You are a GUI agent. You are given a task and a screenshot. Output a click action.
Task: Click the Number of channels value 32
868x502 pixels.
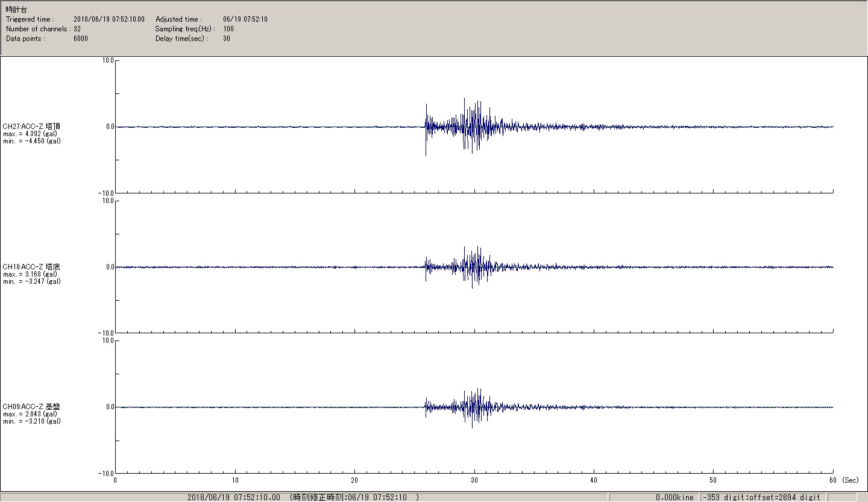click(77, 29)
